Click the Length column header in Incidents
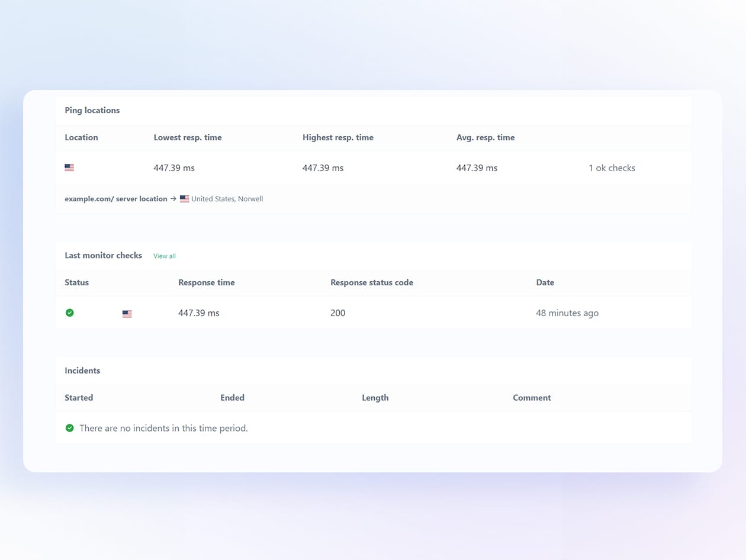This screenshot has height=560, width=746. (x=375, y=398)
